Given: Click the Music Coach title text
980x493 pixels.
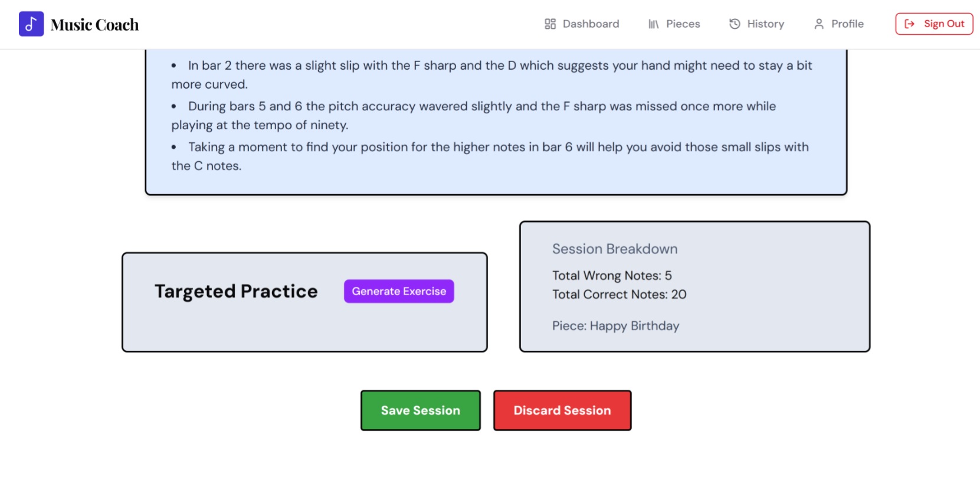Looking at the screenshot, I should tap(95, 25).
